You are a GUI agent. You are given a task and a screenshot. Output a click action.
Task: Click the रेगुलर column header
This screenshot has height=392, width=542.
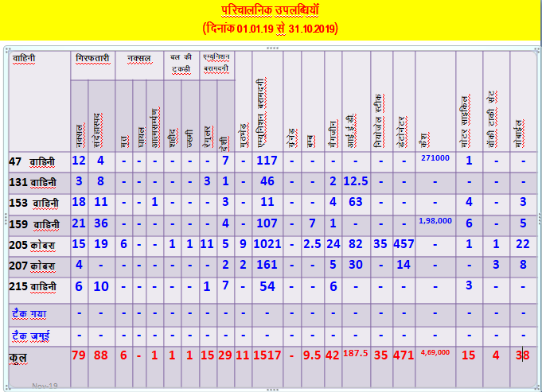point(209,137)
